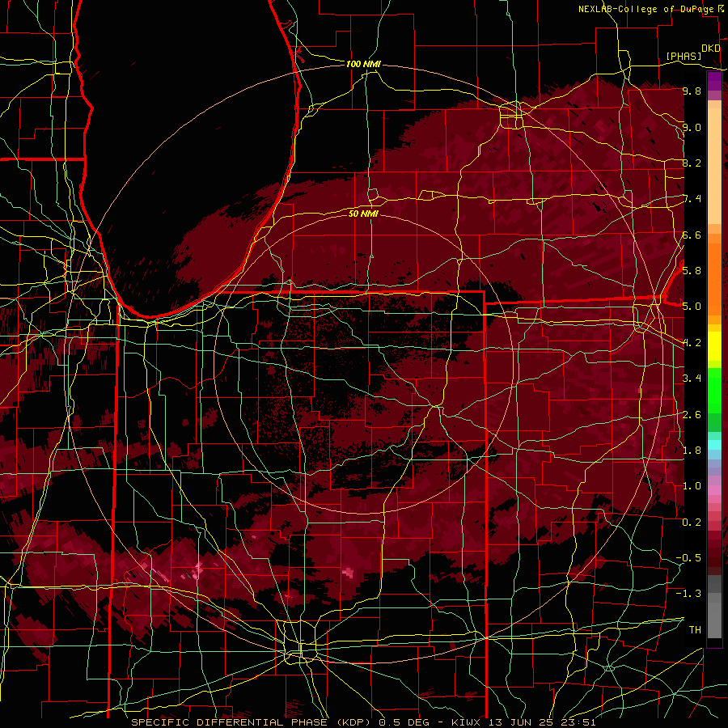This screenshot has width=728, height=728.
Task: Pick the gray segment at color bar bottom
Action: tap(714, 622)
